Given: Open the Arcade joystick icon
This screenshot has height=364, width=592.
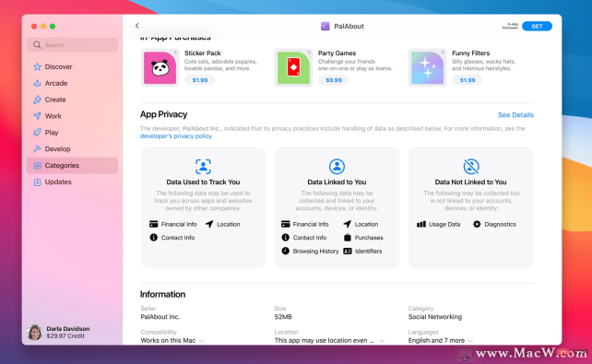Looking at the screenshot, I should (37, 83).
